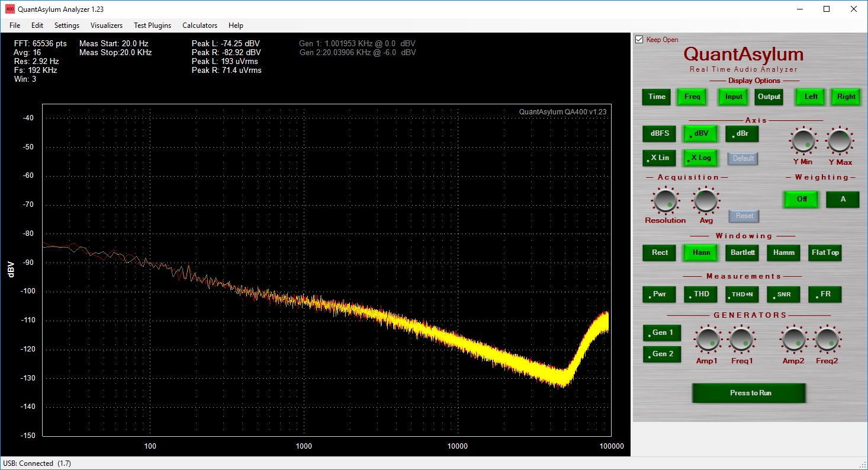Open the Test Plugins menu
868x470 pixels.
[152, 25]
